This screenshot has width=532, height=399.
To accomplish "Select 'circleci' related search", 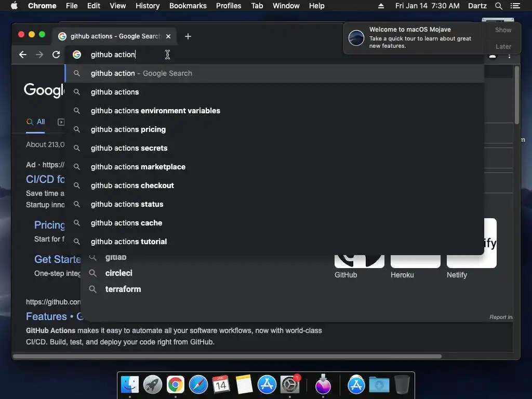I will 119,273.
